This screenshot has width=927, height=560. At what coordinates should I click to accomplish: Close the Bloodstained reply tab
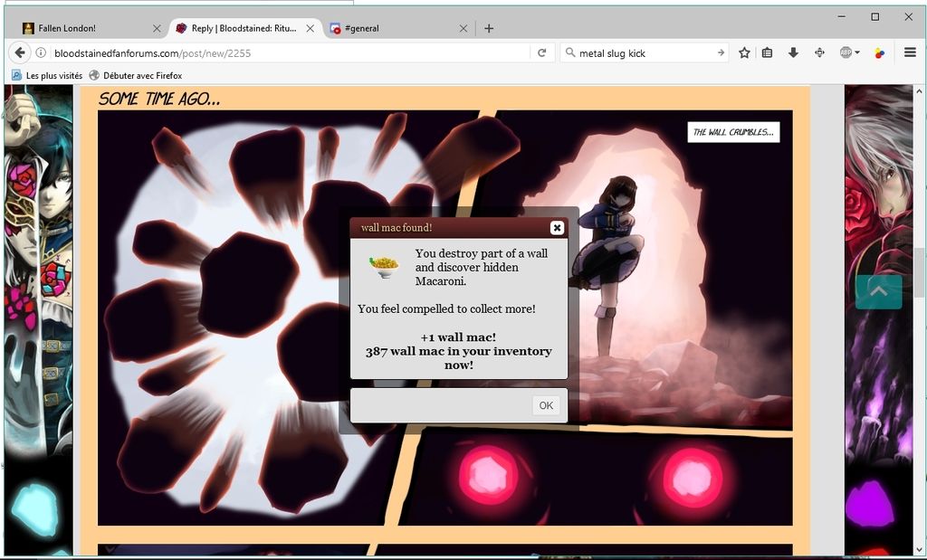[310, 28]
